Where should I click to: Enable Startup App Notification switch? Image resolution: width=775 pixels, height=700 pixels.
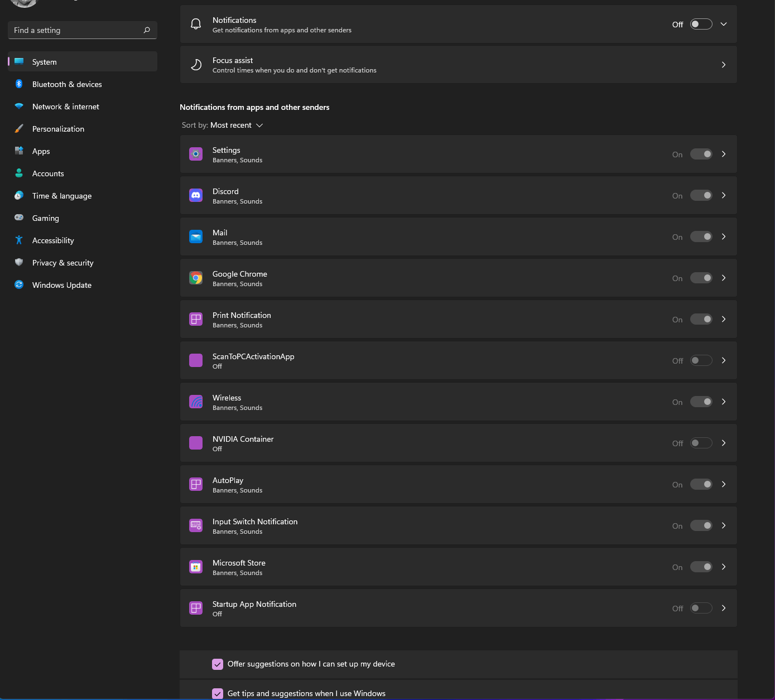[x=701, y=608]
